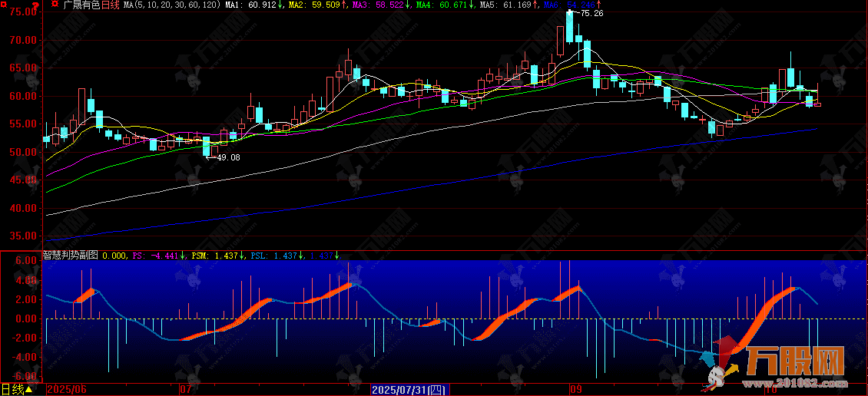This screenshot has width=868, height=396.
Task: Select the 日线 period label in chart title
Action: tap(111, 5)
